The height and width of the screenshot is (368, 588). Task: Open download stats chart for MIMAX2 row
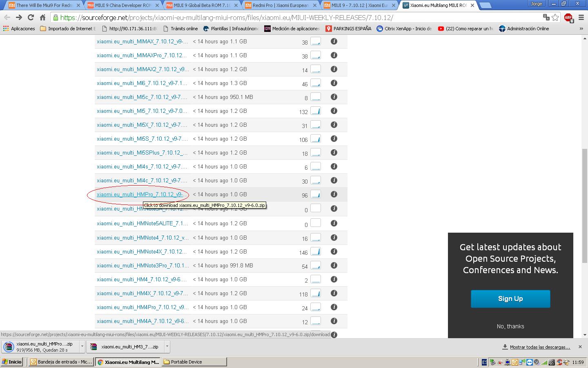point(316,69)
